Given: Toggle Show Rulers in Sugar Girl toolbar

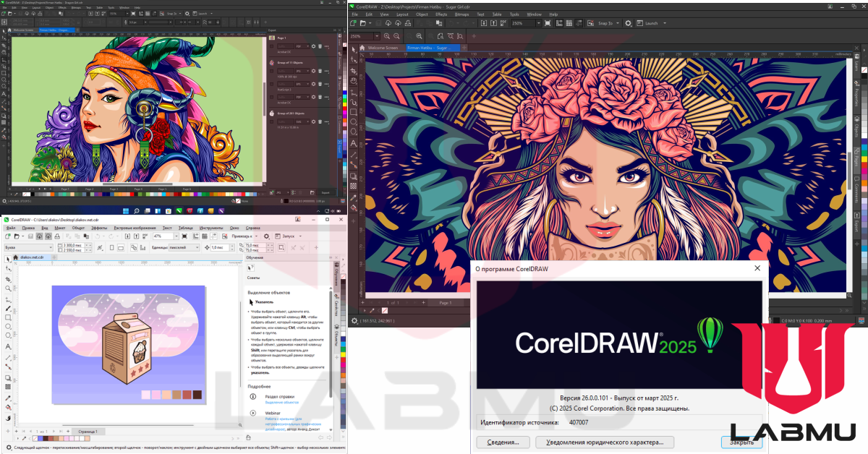Looking at the screenshot, I should point(559,23).
